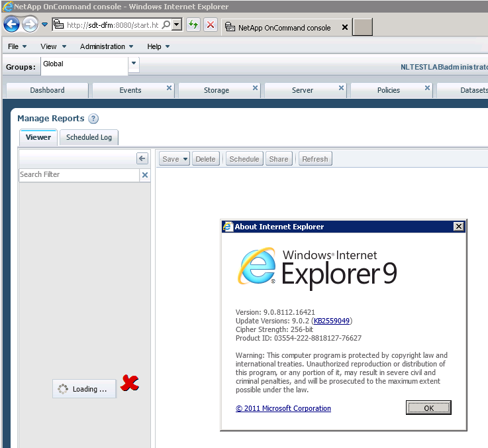
Task: Open the Save dropdown button
Action: [x=174, y=159]
